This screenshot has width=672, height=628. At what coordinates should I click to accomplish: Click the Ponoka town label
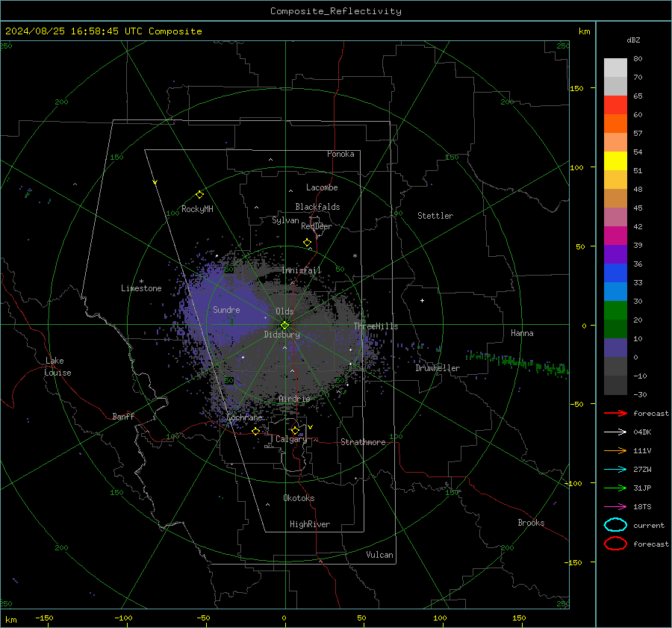(340, 154)
